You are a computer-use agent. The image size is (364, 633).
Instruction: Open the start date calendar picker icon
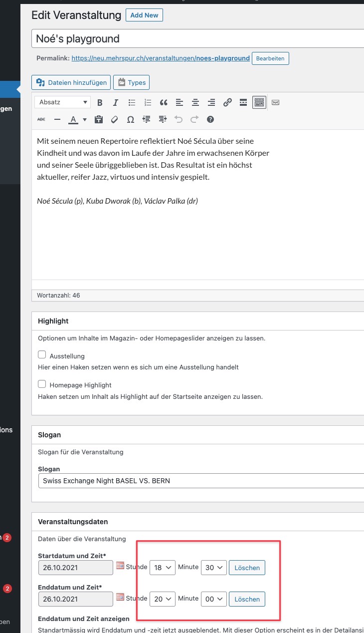click(x=120, y=566)
